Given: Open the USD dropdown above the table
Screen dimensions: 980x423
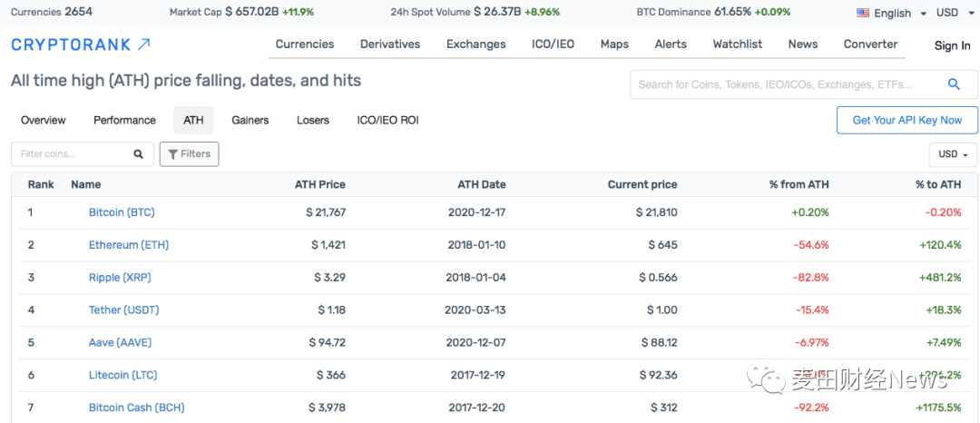Looking at the screenshot, I should [953, 154].
